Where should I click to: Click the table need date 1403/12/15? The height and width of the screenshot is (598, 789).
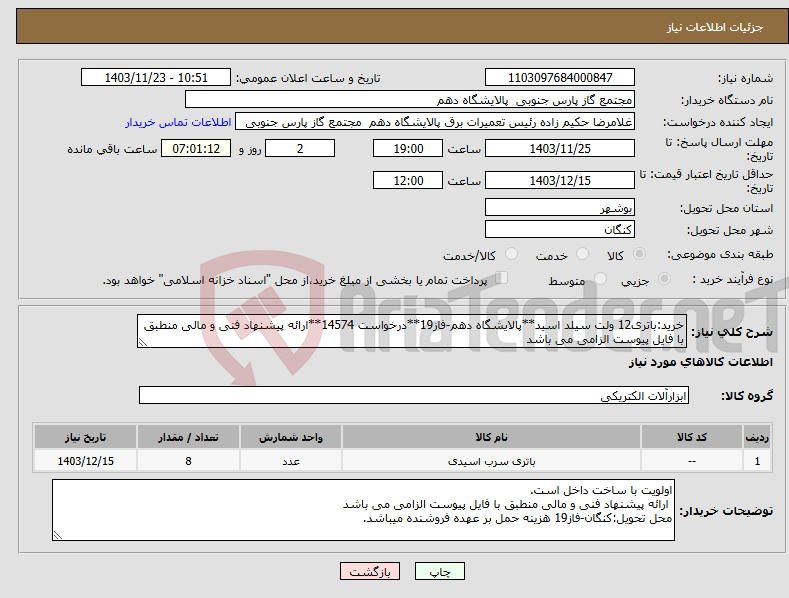tap(86, 461)
